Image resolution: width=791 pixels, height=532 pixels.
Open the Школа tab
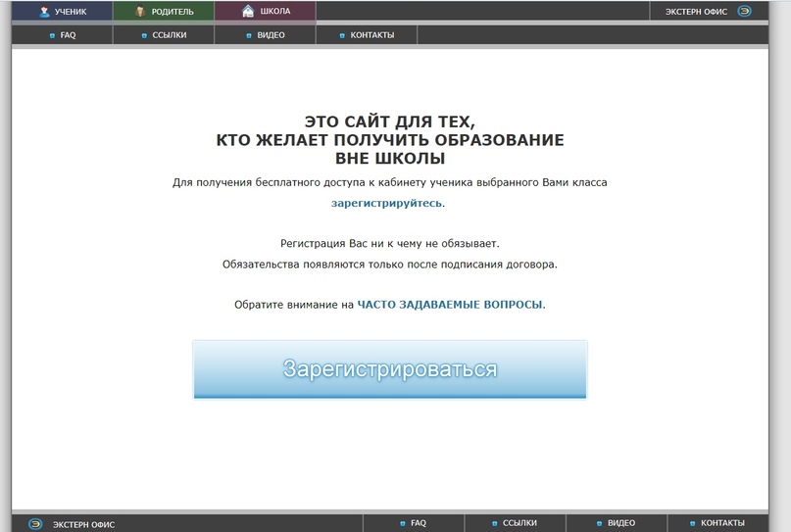click(266, 11)
